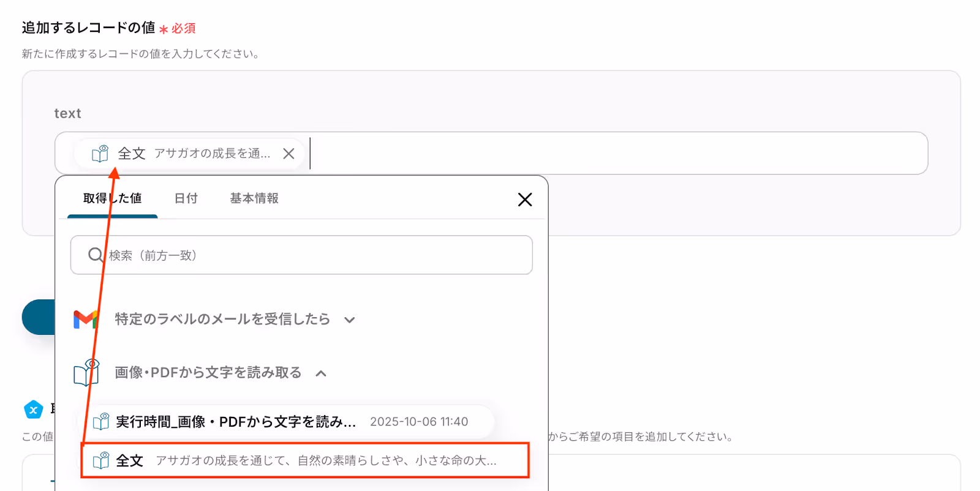
Task: Switch to the 取得した値 tab
Action: pos(112,198)
